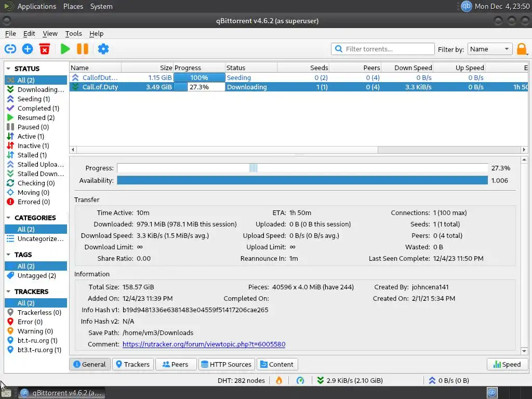Open the Places system menu
532x399 pixels.
point(73,6)
